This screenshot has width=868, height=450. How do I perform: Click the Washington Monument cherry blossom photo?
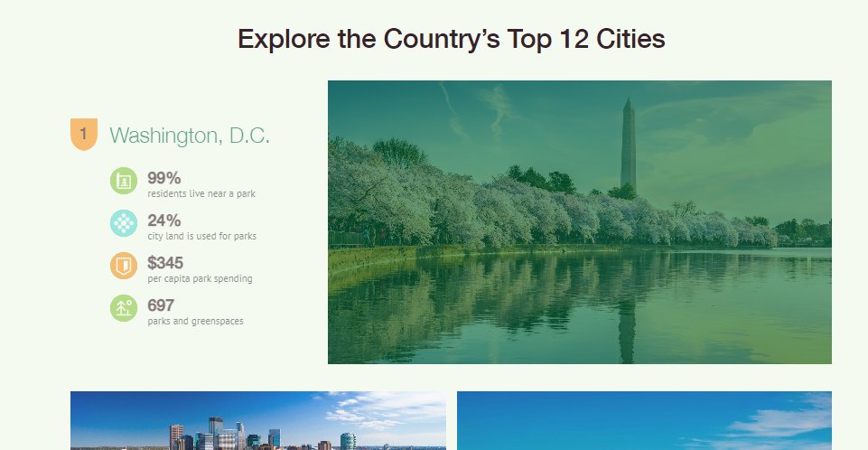580,222
